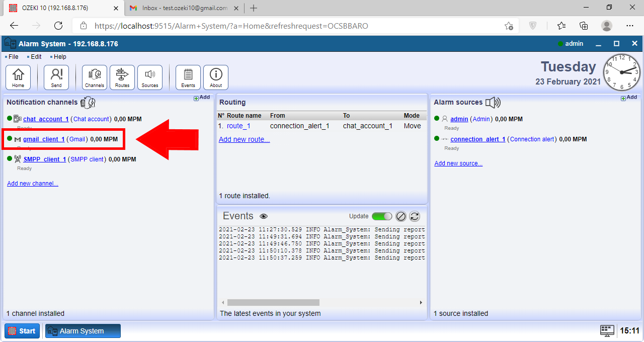
Task: Open the browser Favorites icon
Action: click(561, 26)
